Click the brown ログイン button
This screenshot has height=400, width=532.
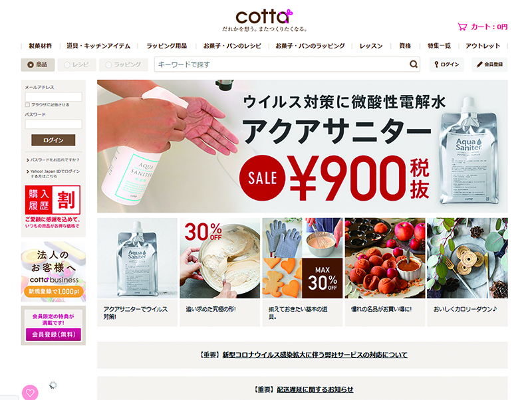point(53,140)
